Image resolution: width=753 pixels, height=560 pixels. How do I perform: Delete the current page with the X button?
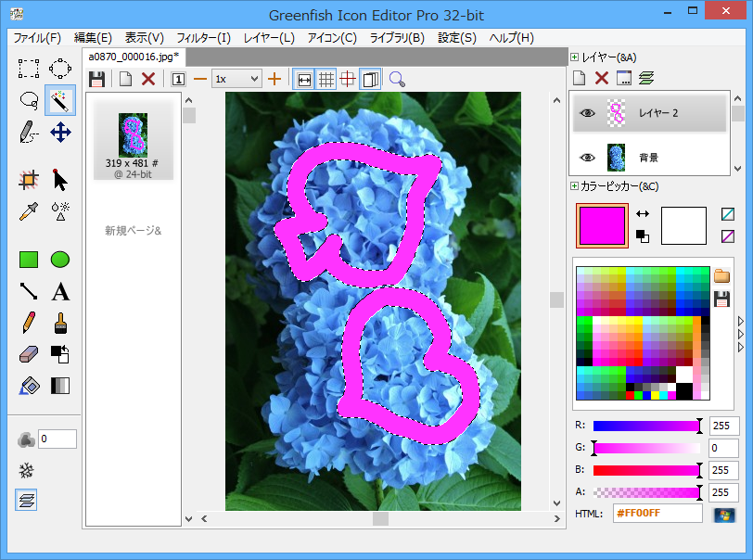pyautogui.click(x=148, y=79)
